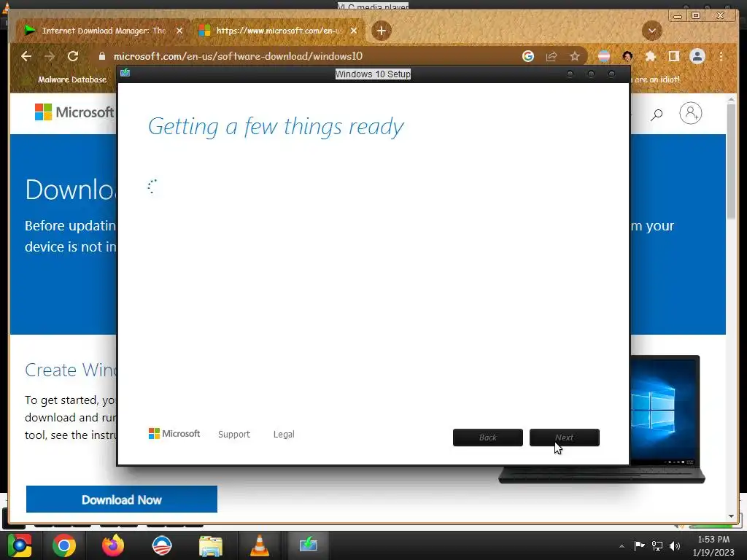This screenshot has height=560, width=747.
Task: Launch Firefox from the taskbar
Action: pyautogui.click(x=113, y=545)
